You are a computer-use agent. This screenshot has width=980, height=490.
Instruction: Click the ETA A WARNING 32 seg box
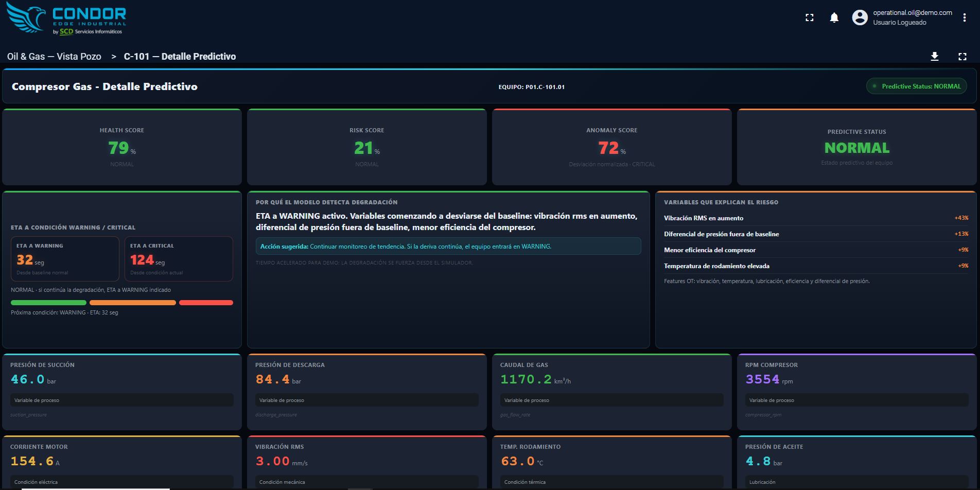coord(65,259)
